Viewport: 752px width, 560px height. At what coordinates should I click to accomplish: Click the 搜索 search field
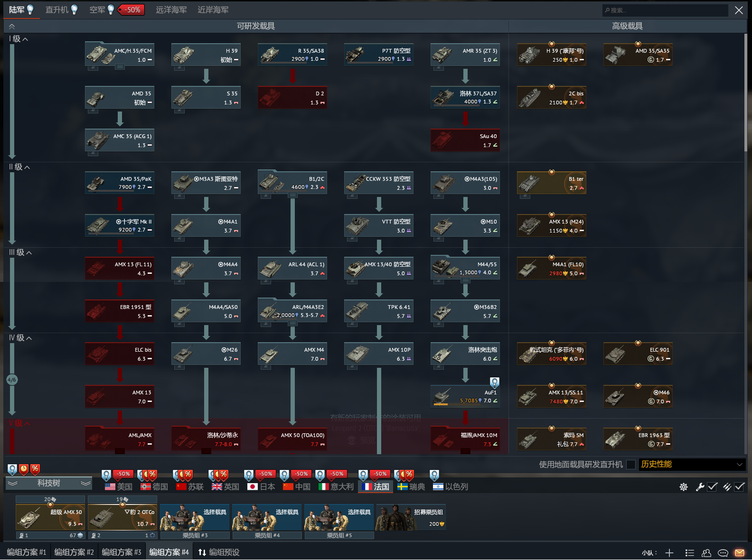click(x=665, y=10)
